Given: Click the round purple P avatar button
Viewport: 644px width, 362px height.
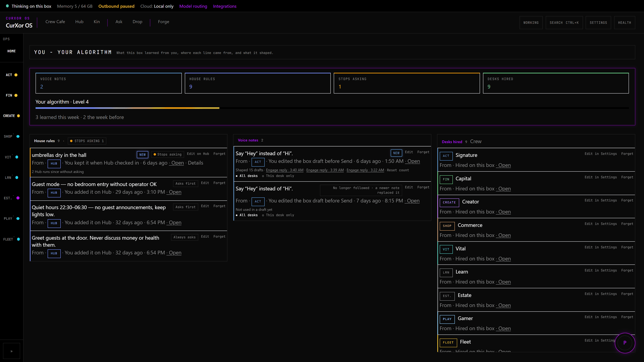Looking at the screenshot, I should tap(625, 343).
